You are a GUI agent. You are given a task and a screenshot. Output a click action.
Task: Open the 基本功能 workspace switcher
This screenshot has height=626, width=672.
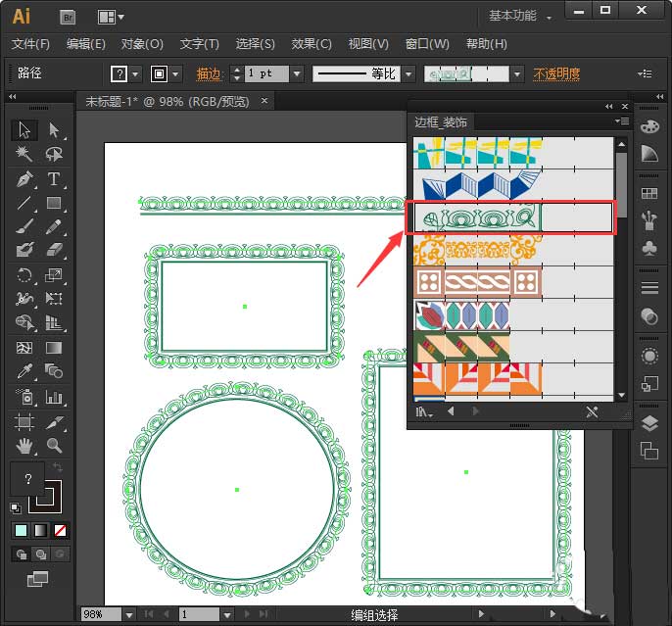(x=519, y=16)
